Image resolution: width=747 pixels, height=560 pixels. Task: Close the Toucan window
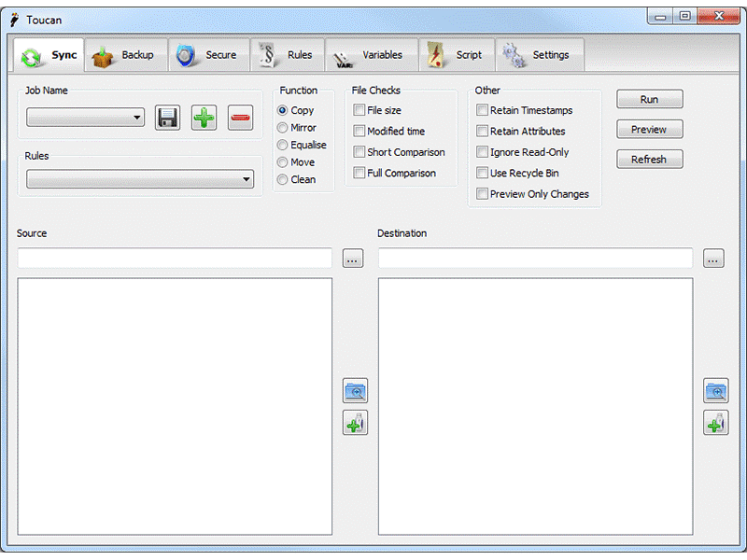point(718,17)
